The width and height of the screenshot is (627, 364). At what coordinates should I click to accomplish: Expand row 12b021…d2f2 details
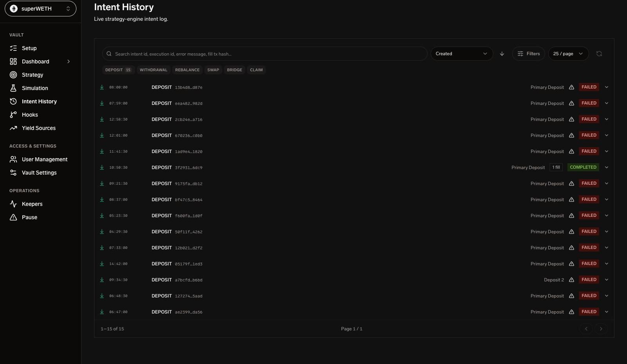607,248
